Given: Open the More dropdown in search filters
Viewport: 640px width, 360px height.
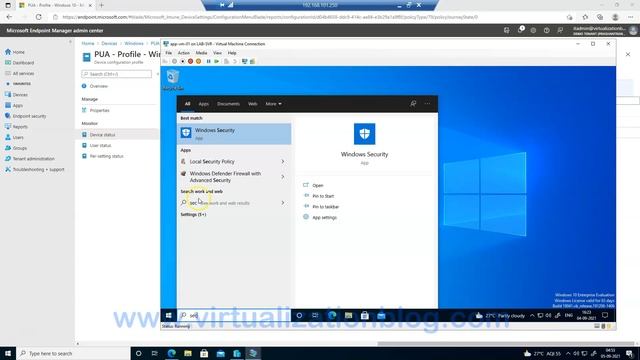Looking at the screenshot, I should [273, 104].
